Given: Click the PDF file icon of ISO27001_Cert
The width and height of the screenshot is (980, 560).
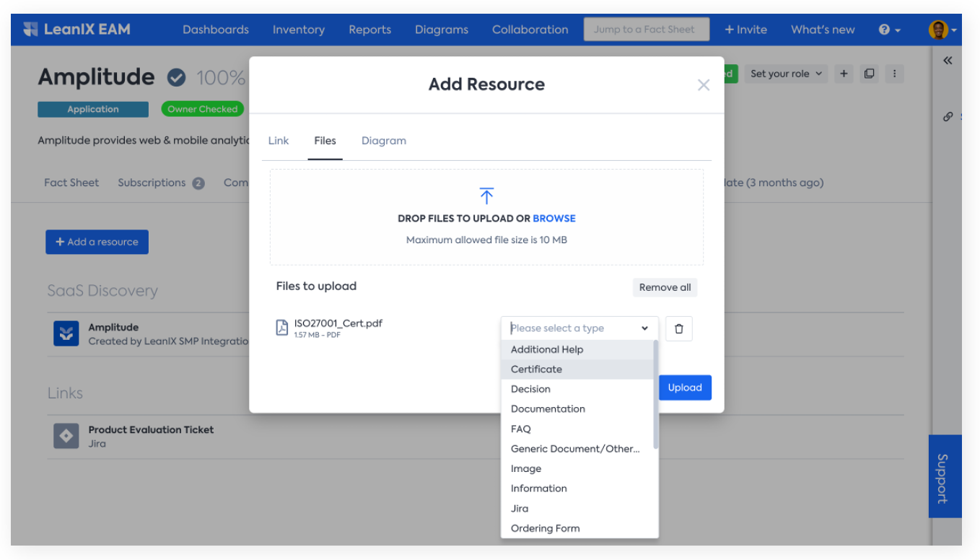Looking at the screenshot, I should [282, 328].
